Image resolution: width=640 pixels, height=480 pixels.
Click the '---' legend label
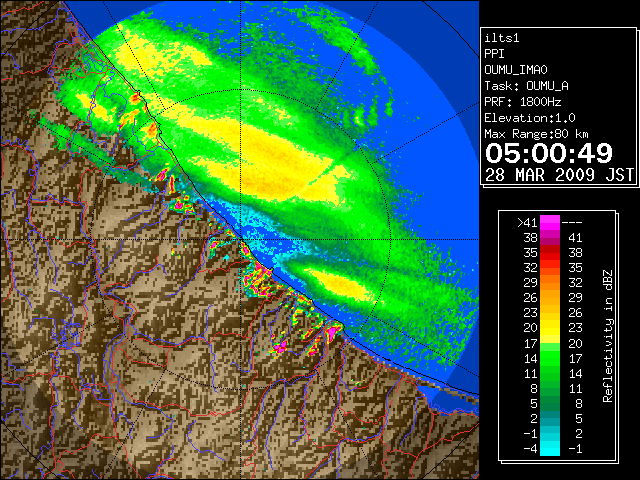tap(572, 223)
